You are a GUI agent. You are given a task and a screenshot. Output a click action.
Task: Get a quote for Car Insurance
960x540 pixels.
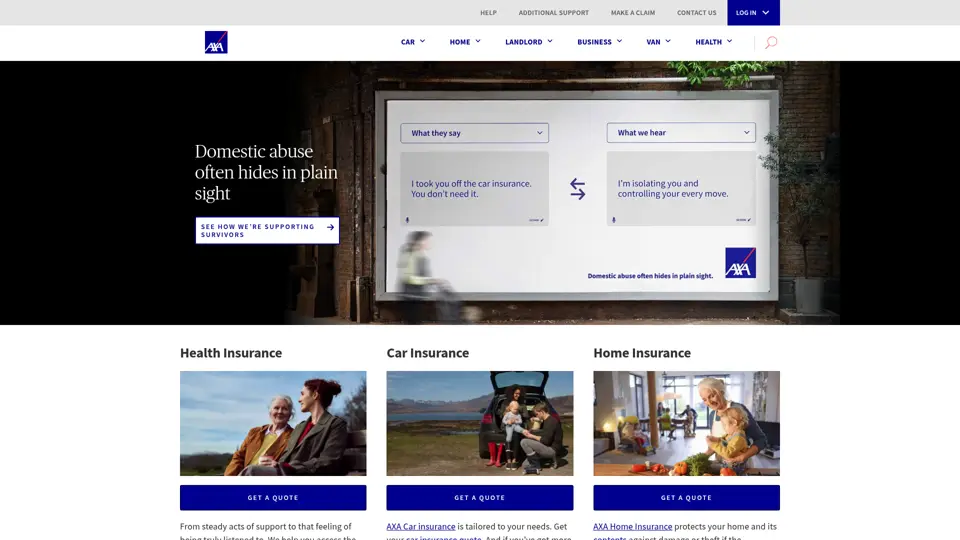(479, 498)
